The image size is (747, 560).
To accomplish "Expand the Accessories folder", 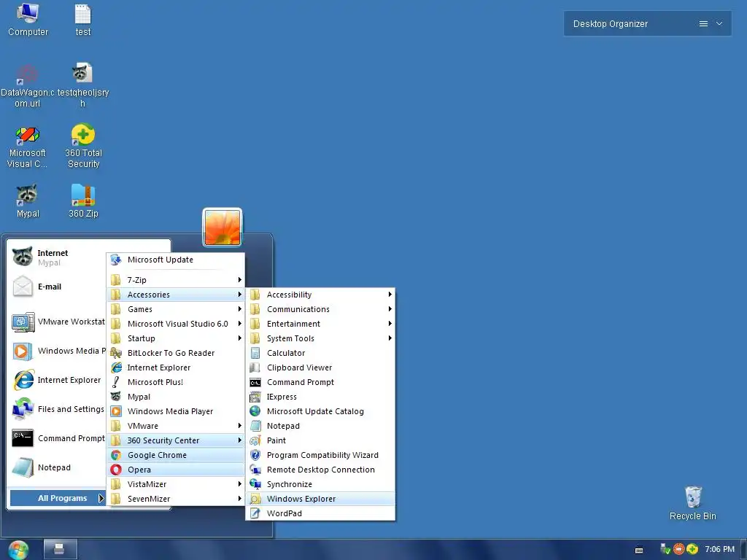I will pyautogui.click(x=175, y=295).
